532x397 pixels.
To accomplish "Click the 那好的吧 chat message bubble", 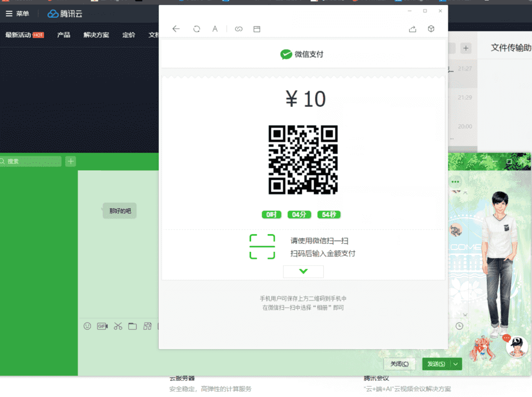I will point(120,210).
